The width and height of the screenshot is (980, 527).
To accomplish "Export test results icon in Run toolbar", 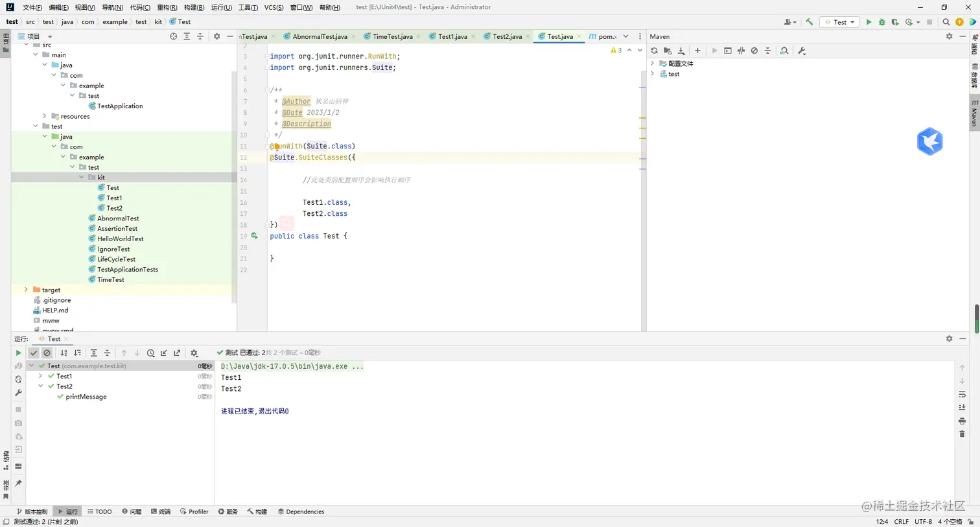I will 177,353.
